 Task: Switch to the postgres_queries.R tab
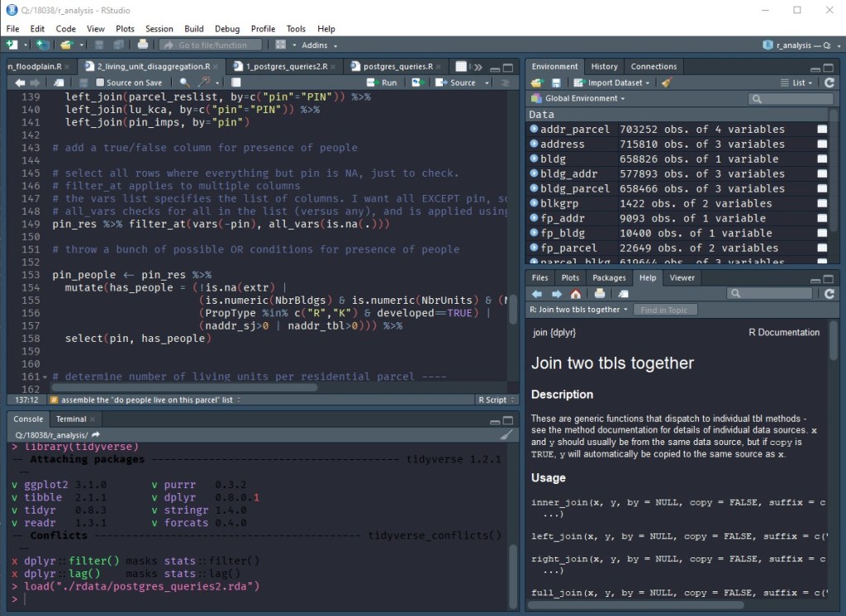click(398, 66)
